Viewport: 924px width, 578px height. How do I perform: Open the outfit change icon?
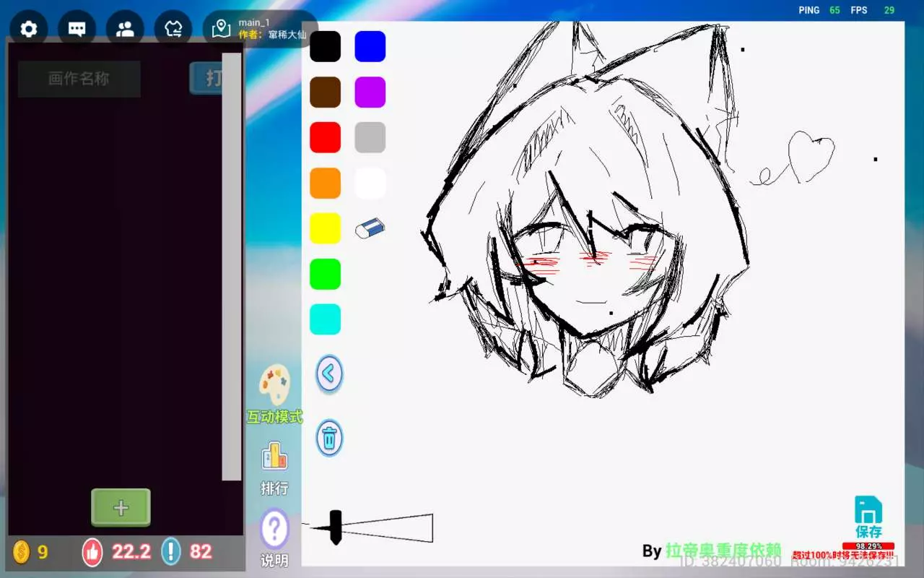coord(173,29)
